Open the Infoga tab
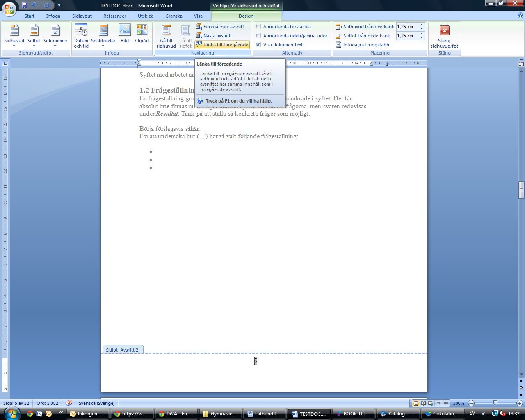525x420 pixels. click(x=53, y=16)
